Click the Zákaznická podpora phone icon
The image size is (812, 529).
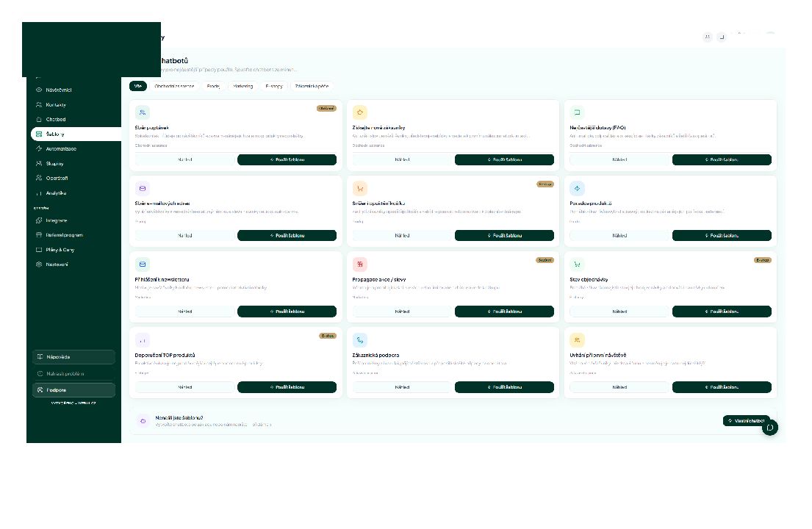tap(360, 340)
